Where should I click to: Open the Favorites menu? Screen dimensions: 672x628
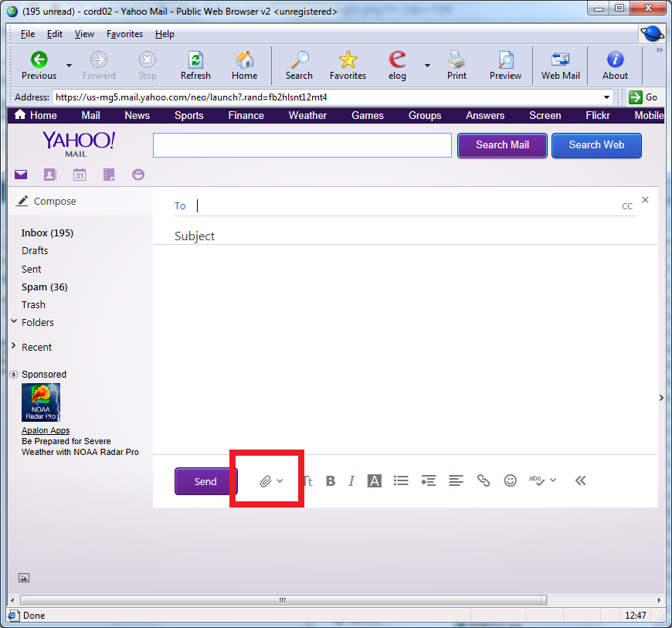point(124,34)
